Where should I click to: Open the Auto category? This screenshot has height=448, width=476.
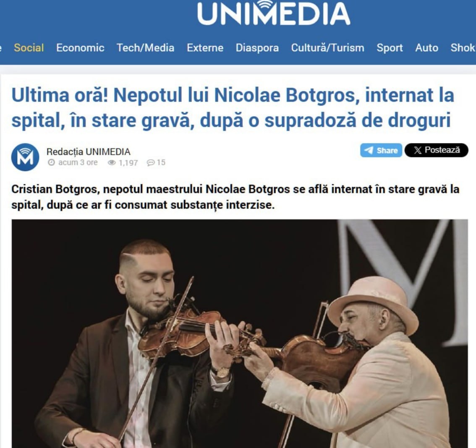[x=426, y=48]
